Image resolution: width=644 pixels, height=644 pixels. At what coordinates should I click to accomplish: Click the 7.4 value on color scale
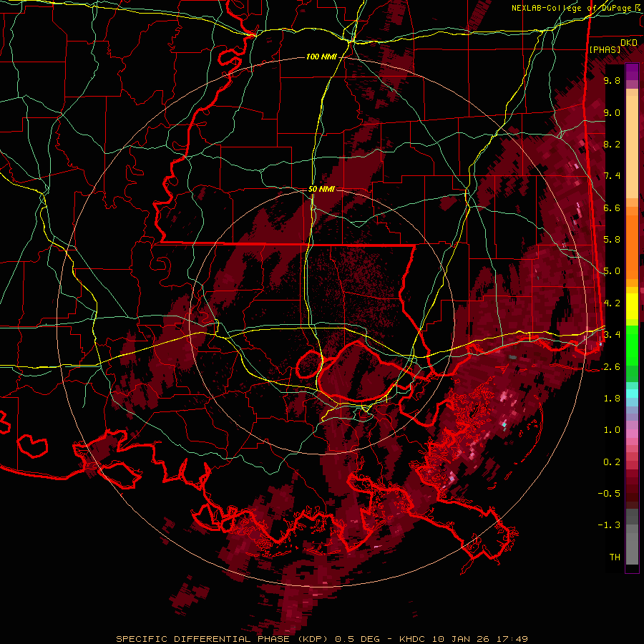click(612, 176)
